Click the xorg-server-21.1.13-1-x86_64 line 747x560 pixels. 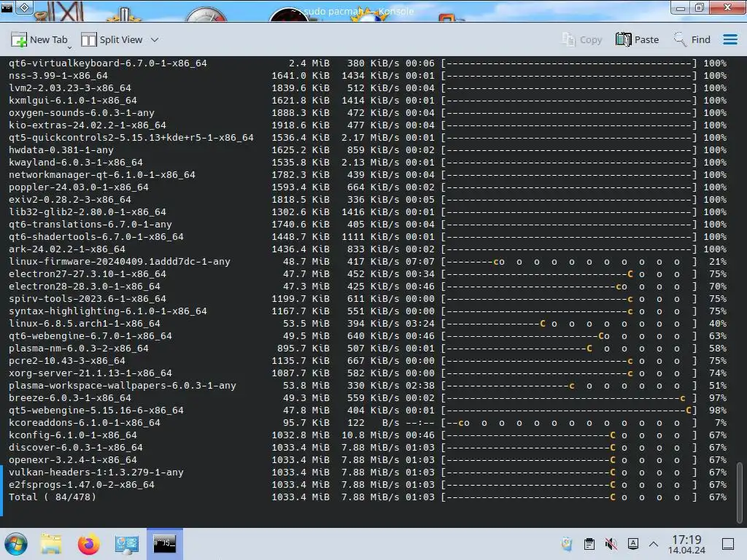pyautogui.click(x=368, y=373)
